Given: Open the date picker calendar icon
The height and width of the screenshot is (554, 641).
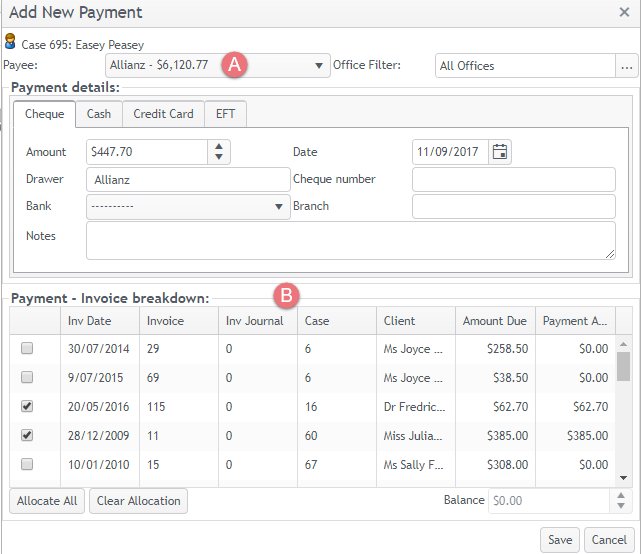Looking at the screenshot, I should coord(500,152).
